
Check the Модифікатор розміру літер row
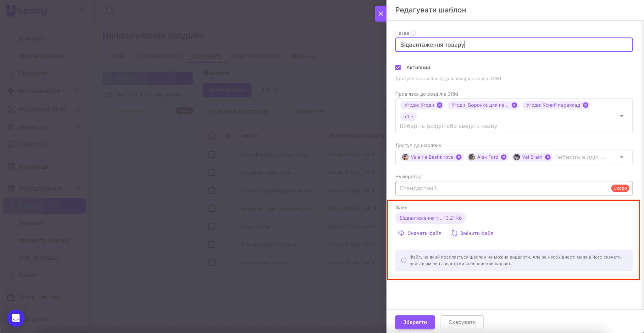(212, 155)
